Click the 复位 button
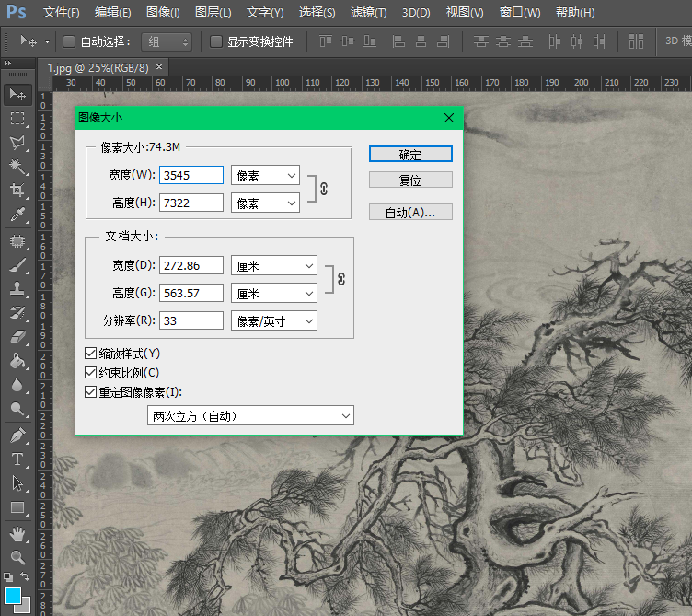692x616 pixels. (x=410, y=180)
